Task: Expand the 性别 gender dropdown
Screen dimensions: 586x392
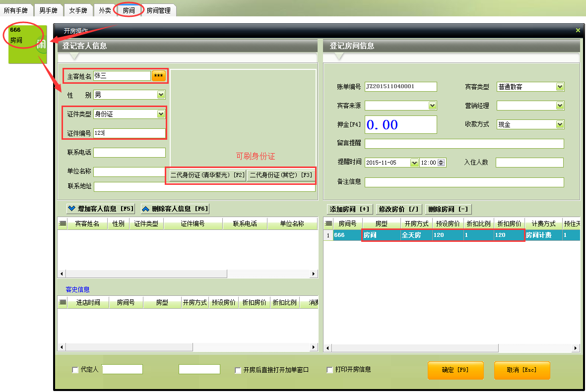Action: (160, 95)
